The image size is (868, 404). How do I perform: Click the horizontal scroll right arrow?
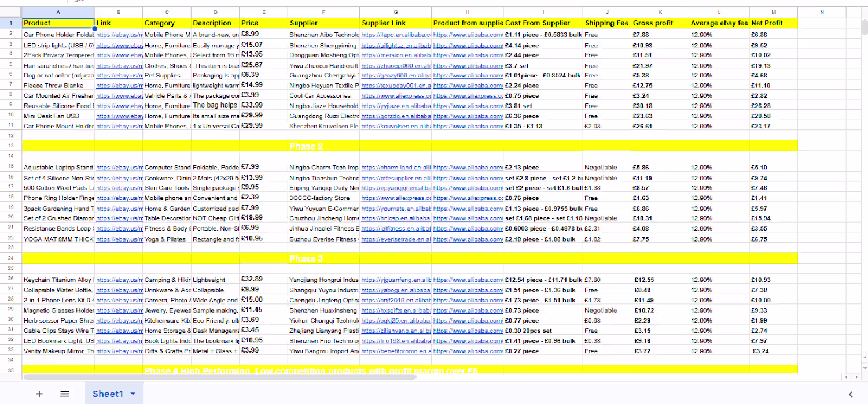pos(856,377)
